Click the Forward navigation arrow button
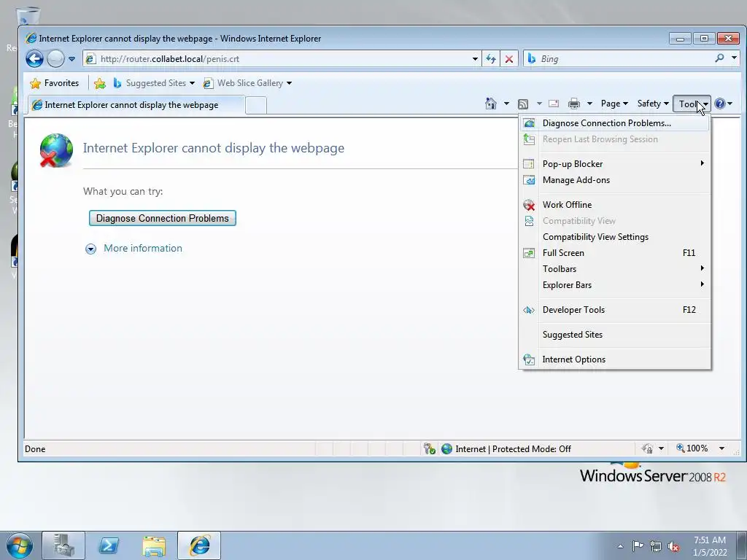 55,59
